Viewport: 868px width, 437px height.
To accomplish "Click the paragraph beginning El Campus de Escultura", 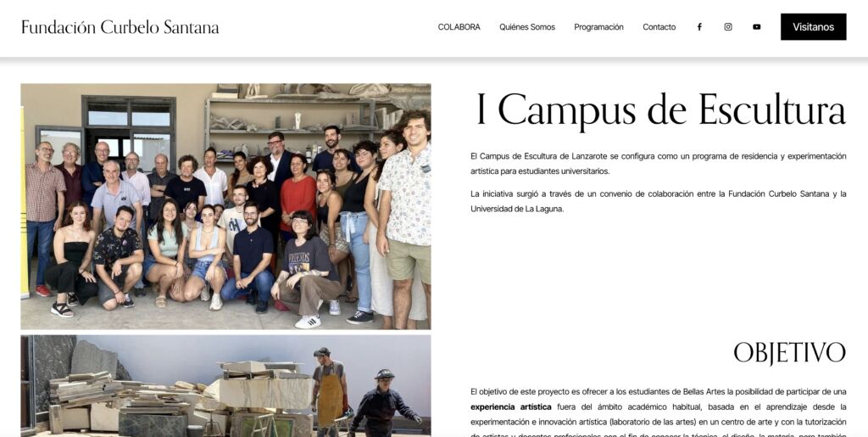I will pos(658,164).
